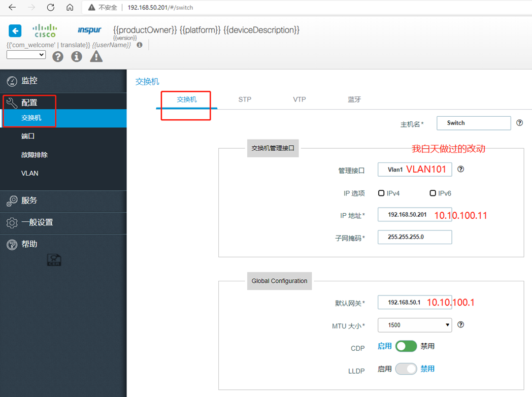Screen dimensions: 532x397
Task: Click 启用 label for LLDP
Action: (x=384, y=369)
